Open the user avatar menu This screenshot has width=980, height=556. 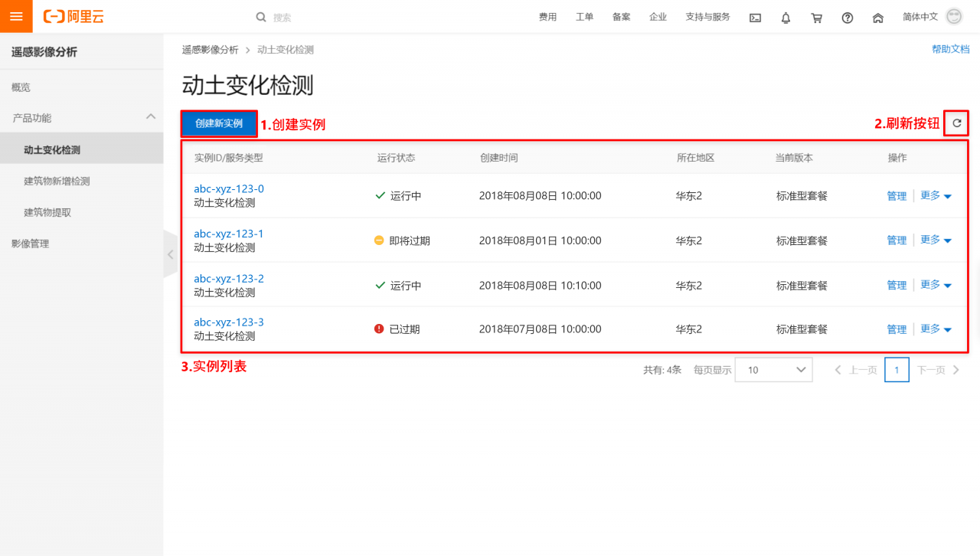[954, 16]
